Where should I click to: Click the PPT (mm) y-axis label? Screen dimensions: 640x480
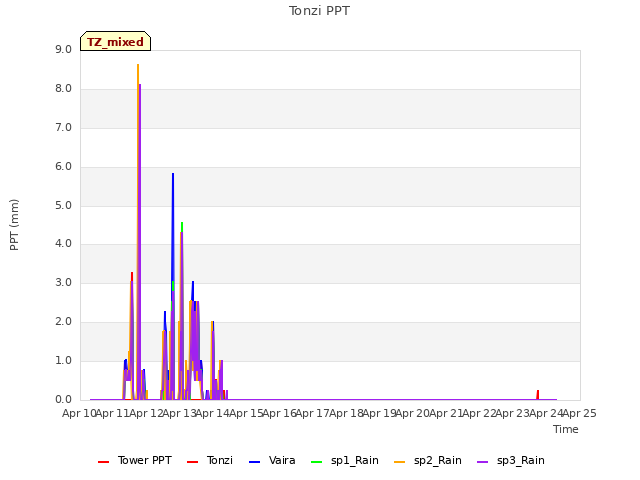point(14,224)
